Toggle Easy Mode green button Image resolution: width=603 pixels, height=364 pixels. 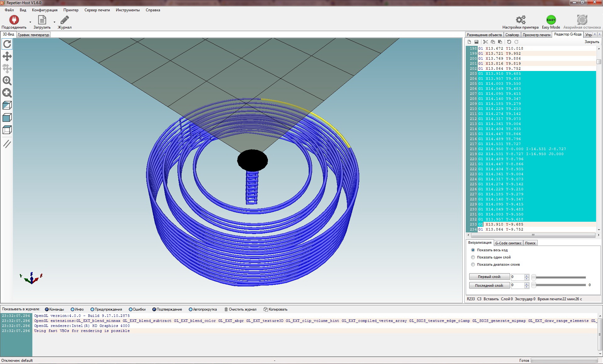click(x=551, y=20)
